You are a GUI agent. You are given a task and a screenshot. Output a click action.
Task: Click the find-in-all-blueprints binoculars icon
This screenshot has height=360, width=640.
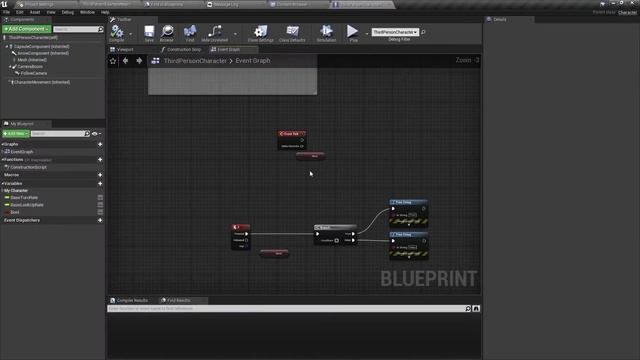[x=476, y=309]
